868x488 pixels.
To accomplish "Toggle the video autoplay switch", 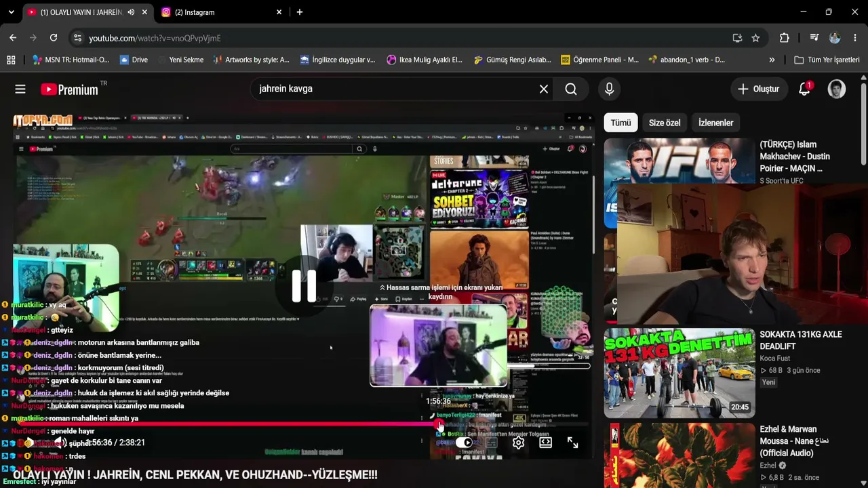I will pyautogui.click(x=465, y=443).
